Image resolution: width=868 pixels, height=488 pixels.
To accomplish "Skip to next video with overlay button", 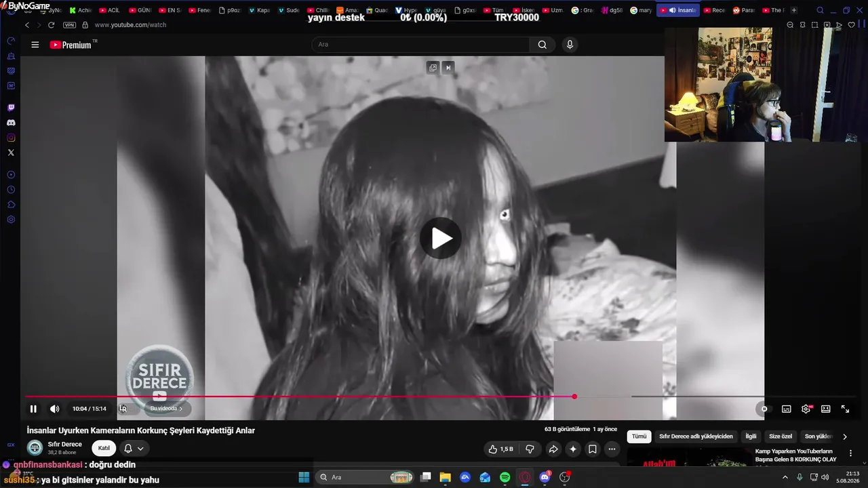I will click(x=448, y=68).
